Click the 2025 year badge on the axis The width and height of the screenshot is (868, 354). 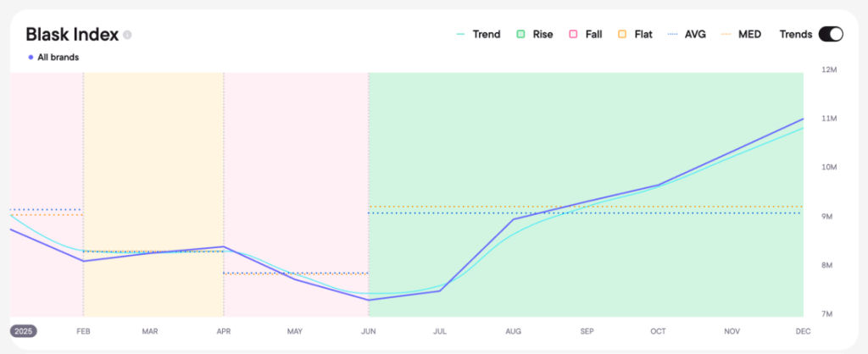(24, 331)
